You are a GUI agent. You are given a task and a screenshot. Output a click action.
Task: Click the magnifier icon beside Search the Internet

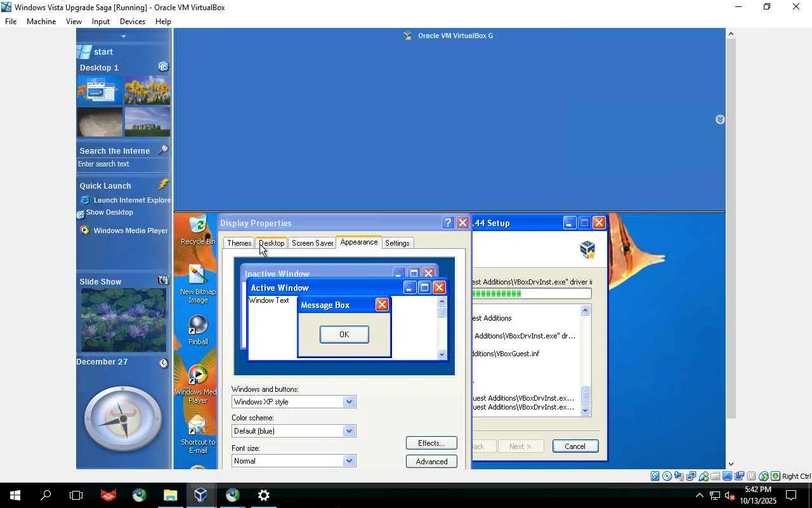[x=163, y=150]
